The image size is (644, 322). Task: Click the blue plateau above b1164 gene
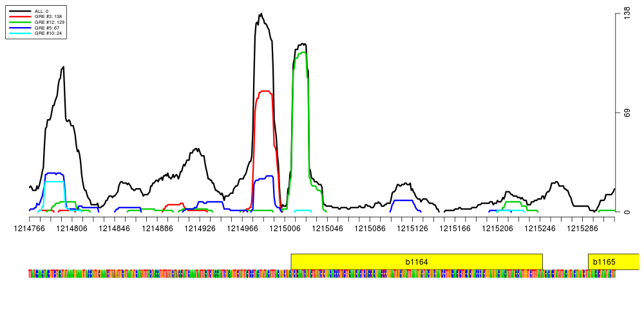tap(404, 201)
